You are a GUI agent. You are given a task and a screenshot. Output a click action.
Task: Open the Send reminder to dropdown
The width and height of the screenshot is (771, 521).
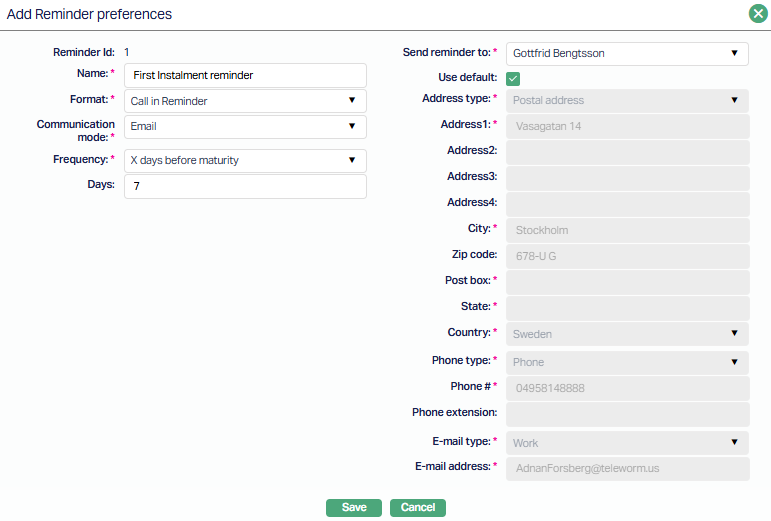(627, 54)
